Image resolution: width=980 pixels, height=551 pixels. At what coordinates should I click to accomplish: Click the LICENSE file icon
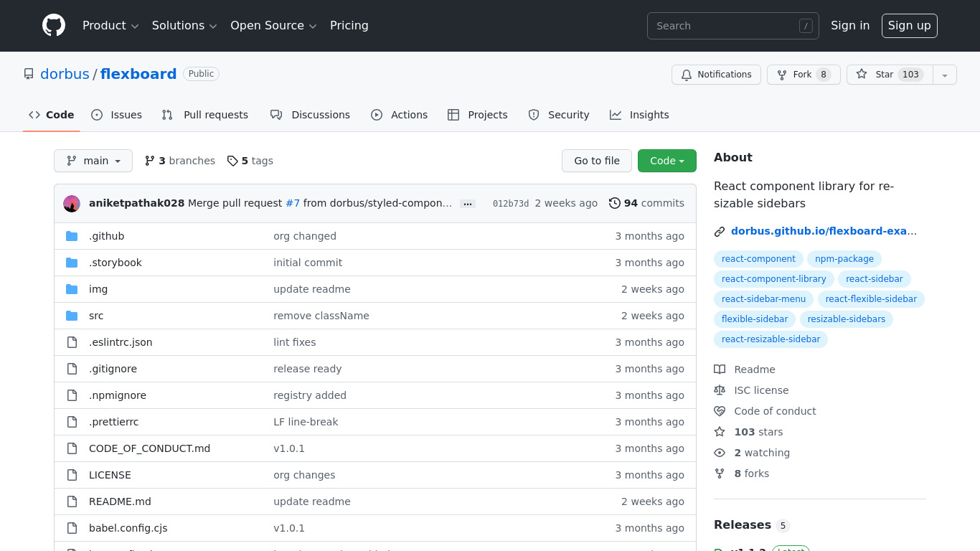click(72, 475)
